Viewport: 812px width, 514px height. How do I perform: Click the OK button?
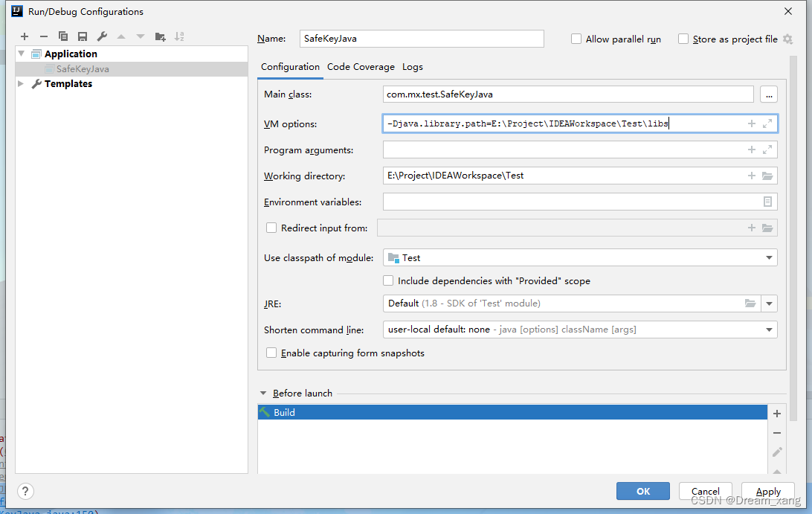click(x=642, y=491)
